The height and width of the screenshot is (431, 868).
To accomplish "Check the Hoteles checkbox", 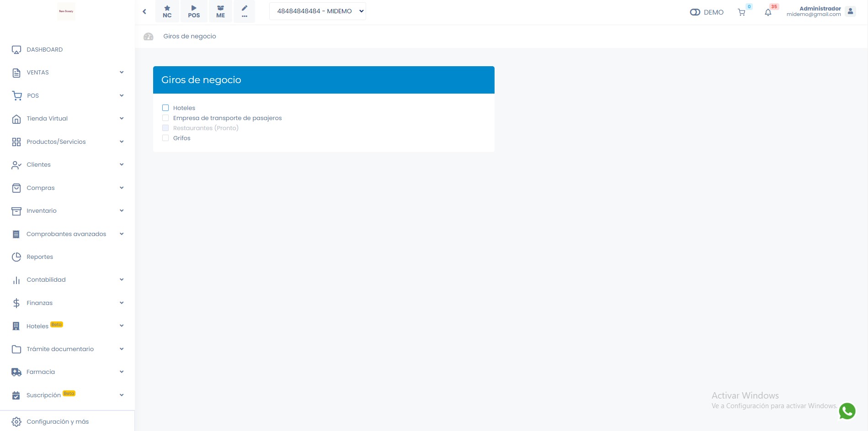I will click(165, 108).
